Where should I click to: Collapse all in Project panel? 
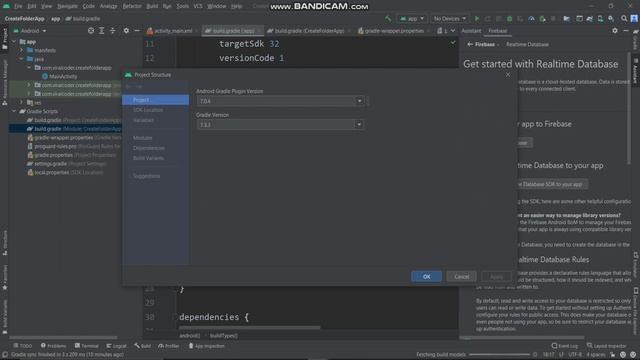click(113, 31)
